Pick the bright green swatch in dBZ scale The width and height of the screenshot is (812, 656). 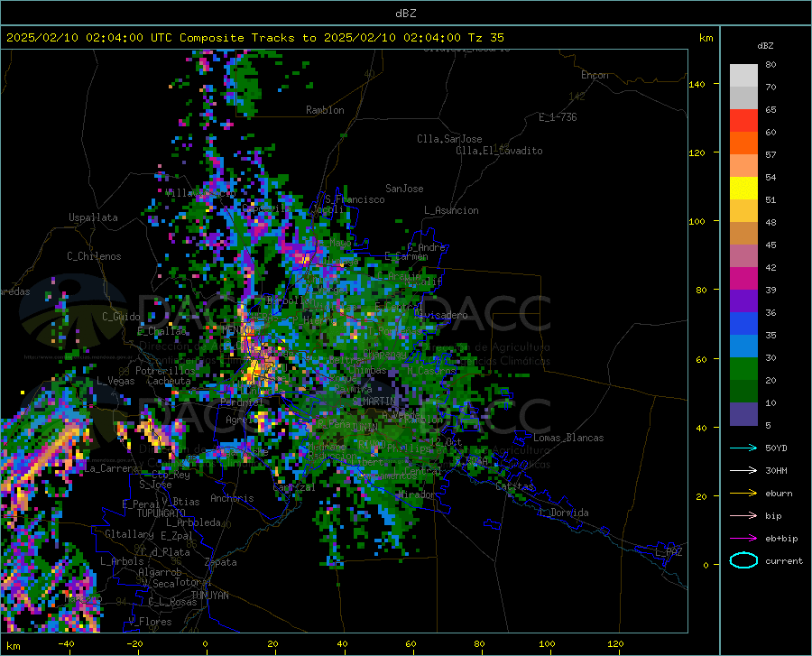(743, 369)
